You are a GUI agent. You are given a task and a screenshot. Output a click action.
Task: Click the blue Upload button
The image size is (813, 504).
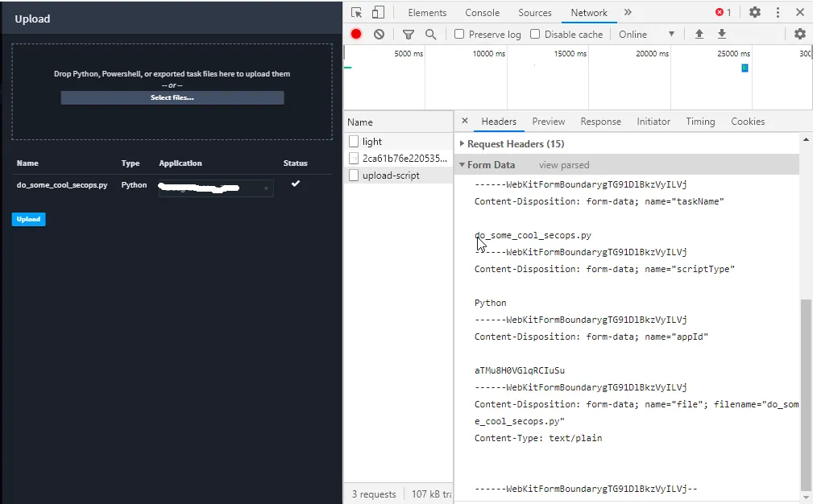[28, 219]
